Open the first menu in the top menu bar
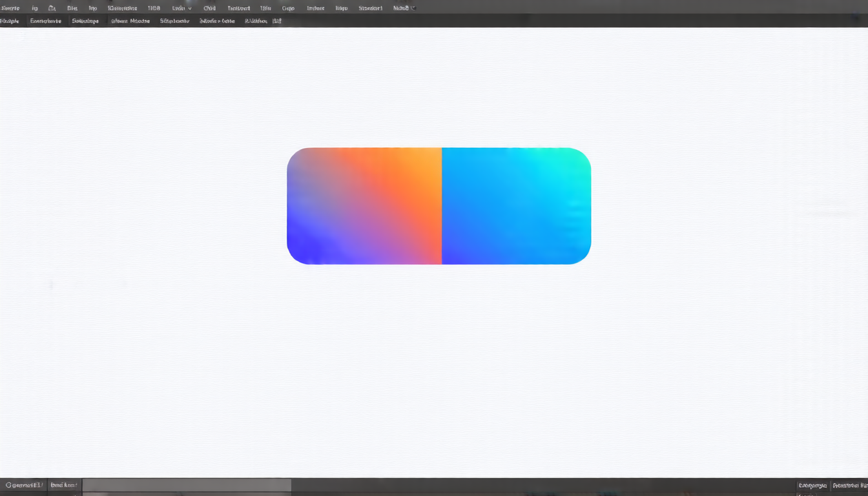This screenshot has height=496, width=868. pos(10,8)
